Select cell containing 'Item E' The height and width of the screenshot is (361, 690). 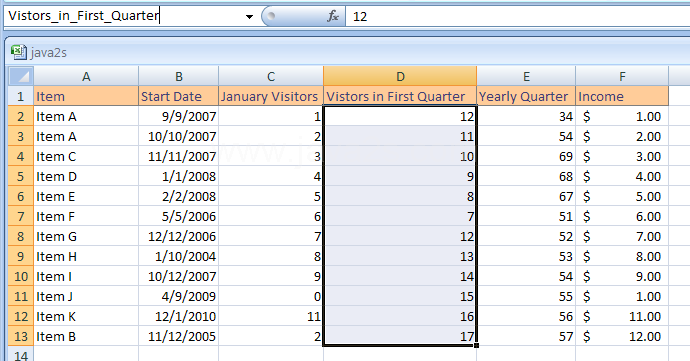86,196
